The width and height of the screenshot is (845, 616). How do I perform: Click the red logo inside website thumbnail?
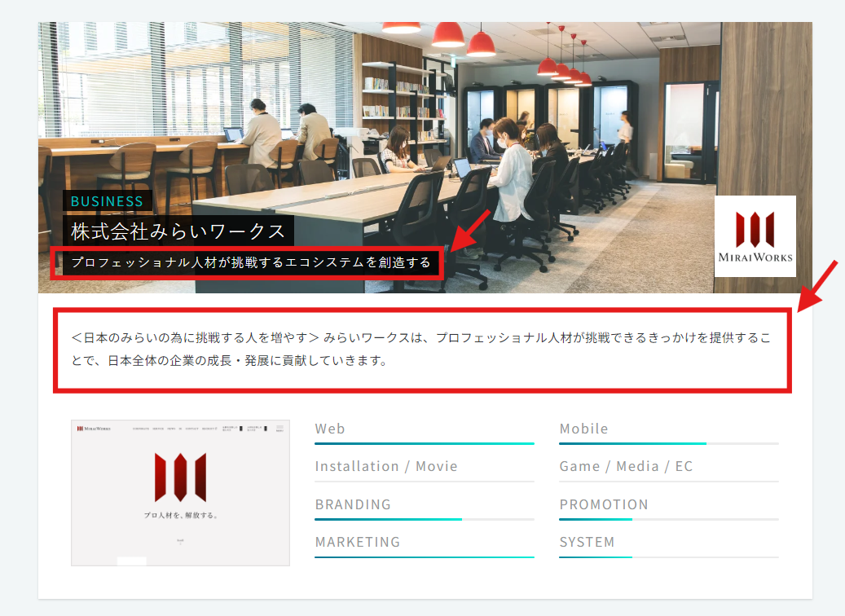point(181,477)
